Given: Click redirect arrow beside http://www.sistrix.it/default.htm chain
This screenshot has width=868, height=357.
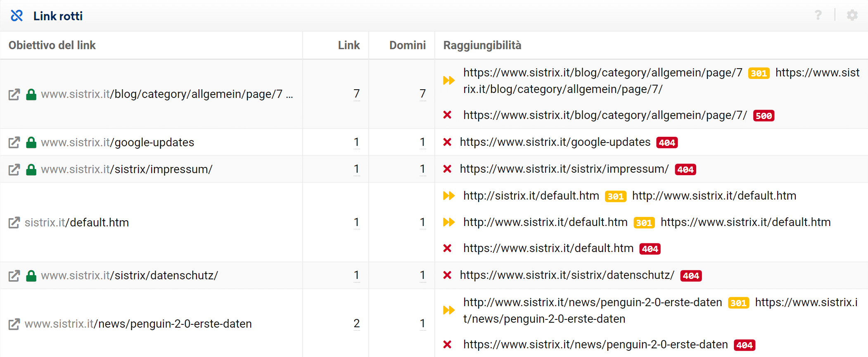Looking at the screenshot, I should tap(449, 222).
